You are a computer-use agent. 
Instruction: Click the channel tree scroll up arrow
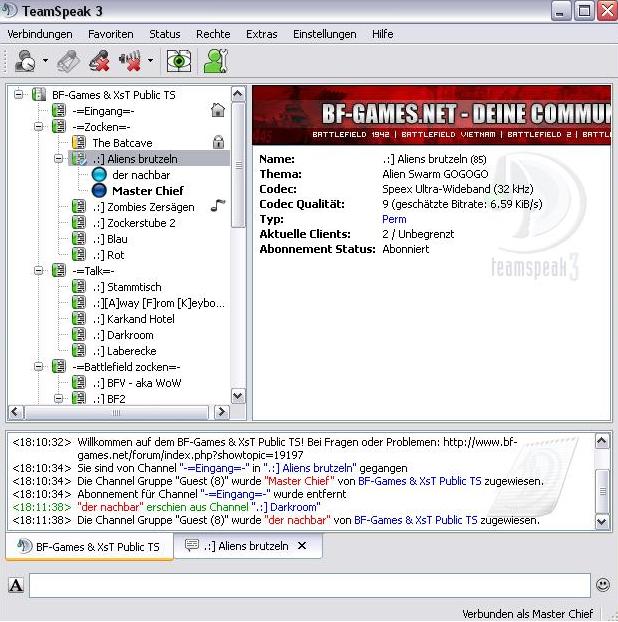pos(238,94)
